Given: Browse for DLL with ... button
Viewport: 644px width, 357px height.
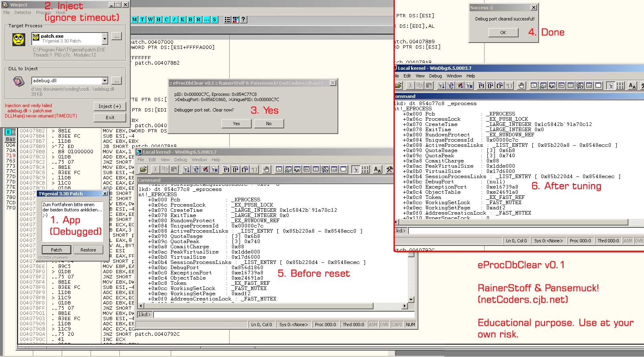Looking at the screenshot, I should click(116, 81).
